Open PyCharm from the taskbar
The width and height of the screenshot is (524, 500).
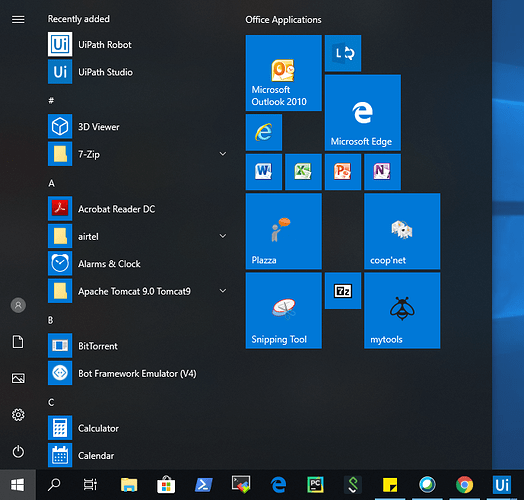click(315, 485)
